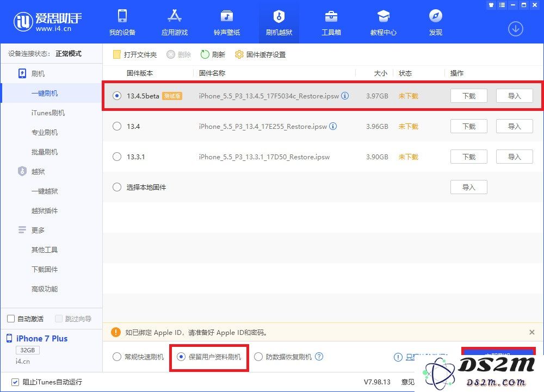Screen dimensions: 544x392
Task: Click 导入 button for 13.3.1 firmware
Action: [x=515, y=157]
